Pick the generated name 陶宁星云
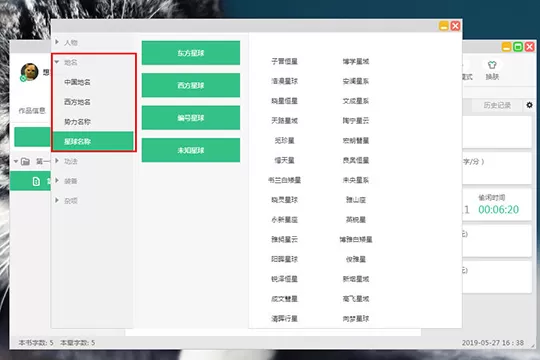 click(x=356, y=121)
